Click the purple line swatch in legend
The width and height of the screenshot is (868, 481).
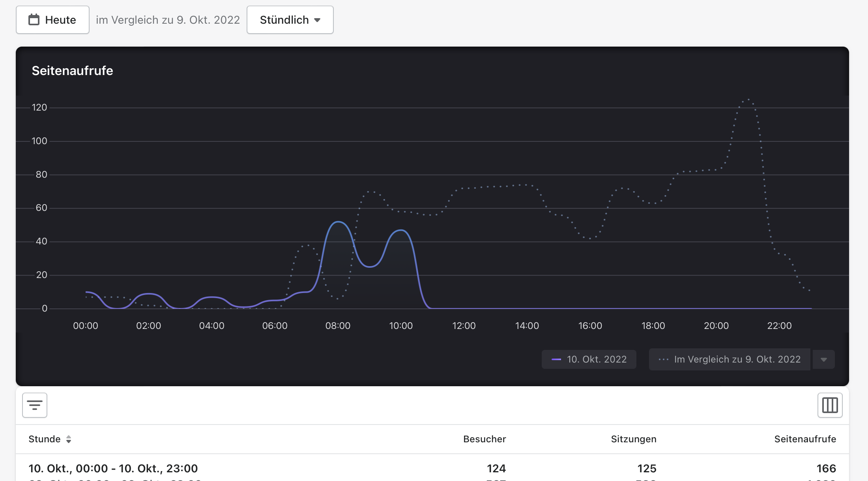click(x=556, y=359)
